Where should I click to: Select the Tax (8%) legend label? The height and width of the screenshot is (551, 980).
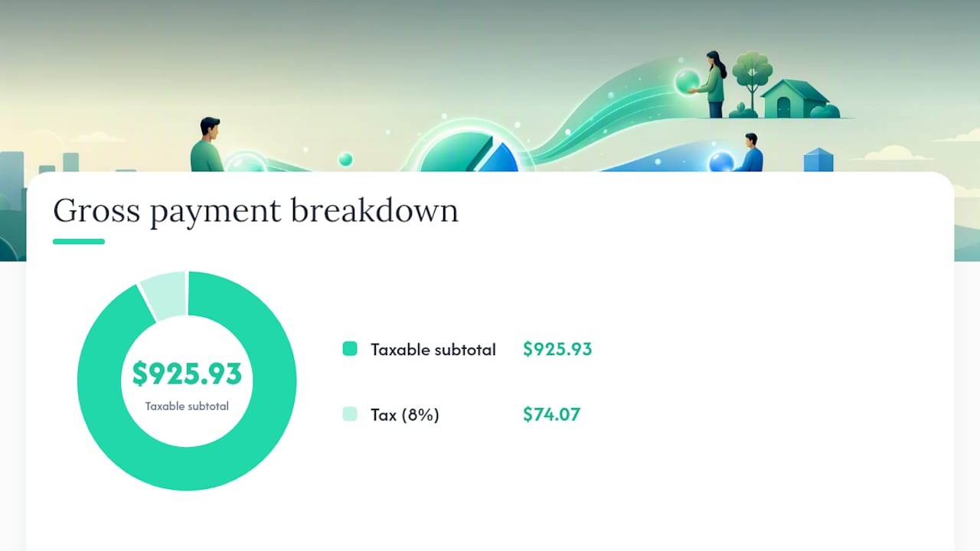pyautogui.click(x=405, y=415)
